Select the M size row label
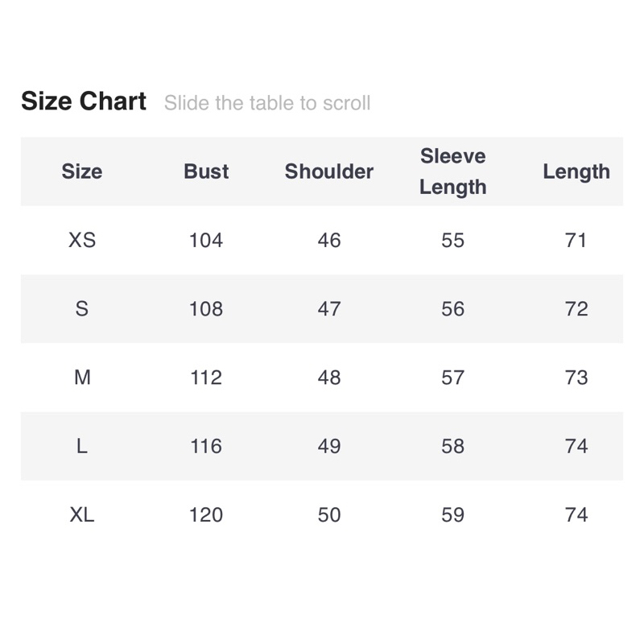Viewport: 644px width, 644px height. point(82,378)
